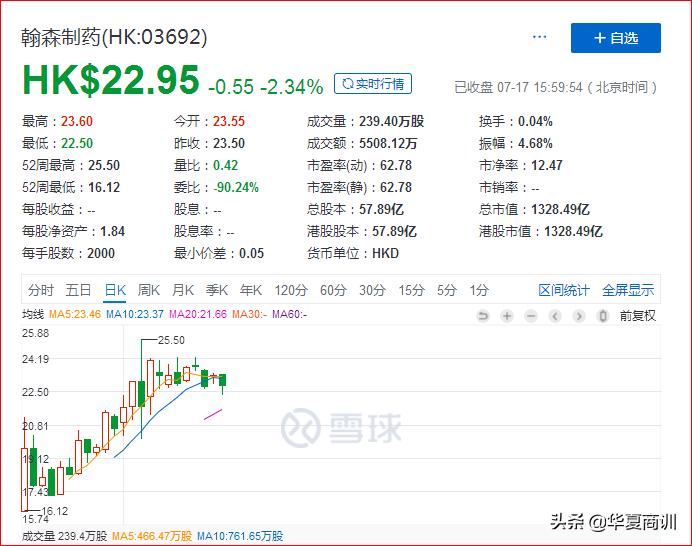Open the three-dot more options menu
Image resolution: width=692 pixels, height=546 pixels.
coord(539,37)
